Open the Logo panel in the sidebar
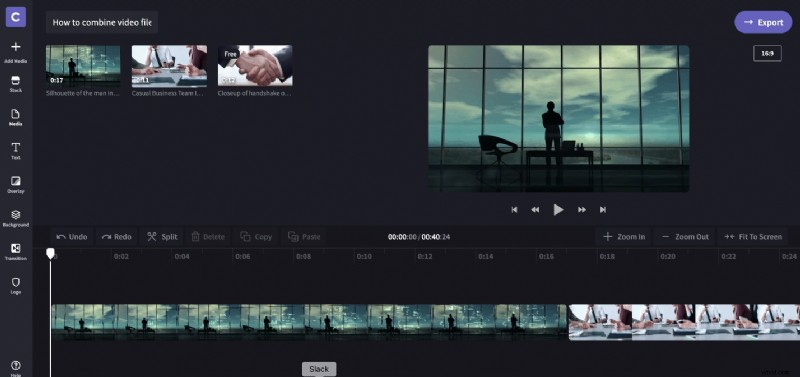This screenshot has height=377, width=800. [16, 286]
